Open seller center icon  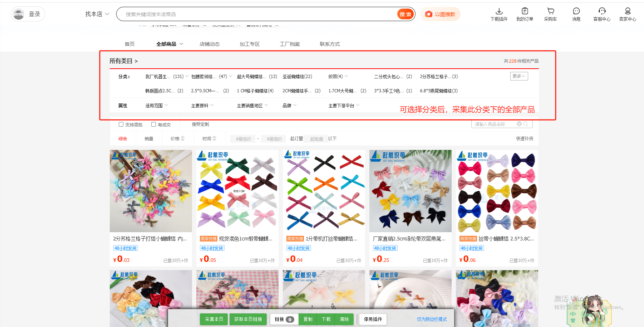(x=628, y=11)
